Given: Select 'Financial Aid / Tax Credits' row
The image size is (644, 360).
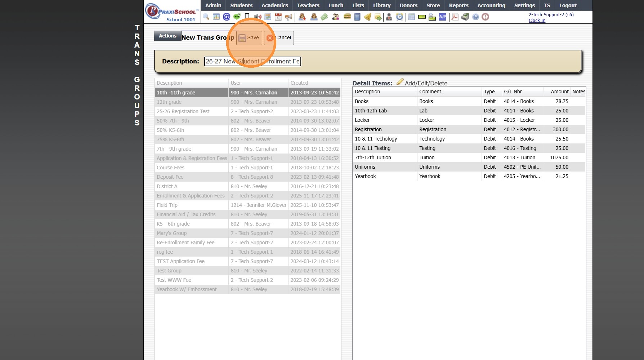Looking at the screenshot, I should [247, 214].
